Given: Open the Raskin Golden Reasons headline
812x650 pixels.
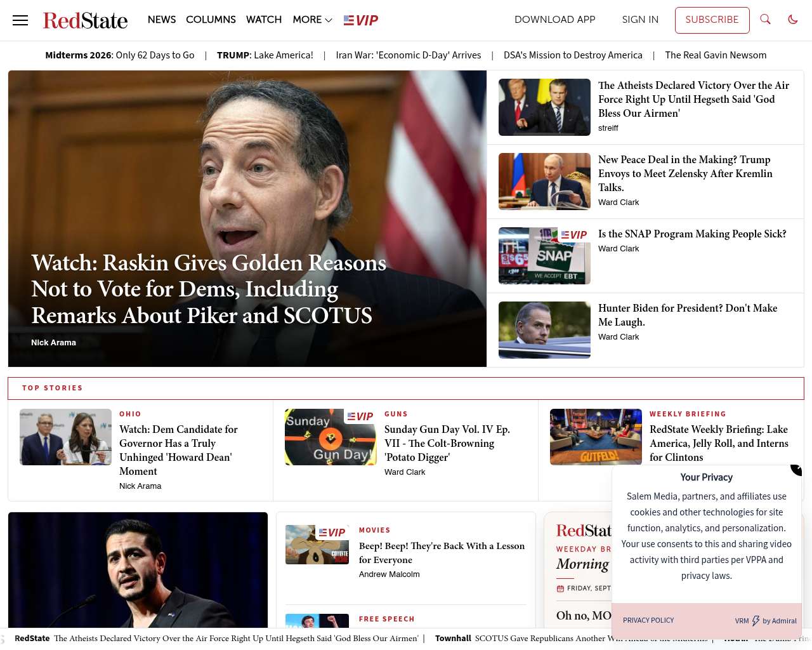Looking at the screenshot, I should pos(209,289).
